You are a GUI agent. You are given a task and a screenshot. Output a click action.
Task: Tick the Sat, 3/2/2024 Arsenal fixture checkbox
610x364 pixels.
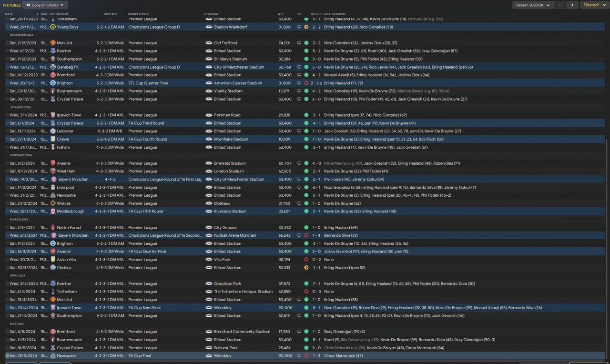point(7,163)
